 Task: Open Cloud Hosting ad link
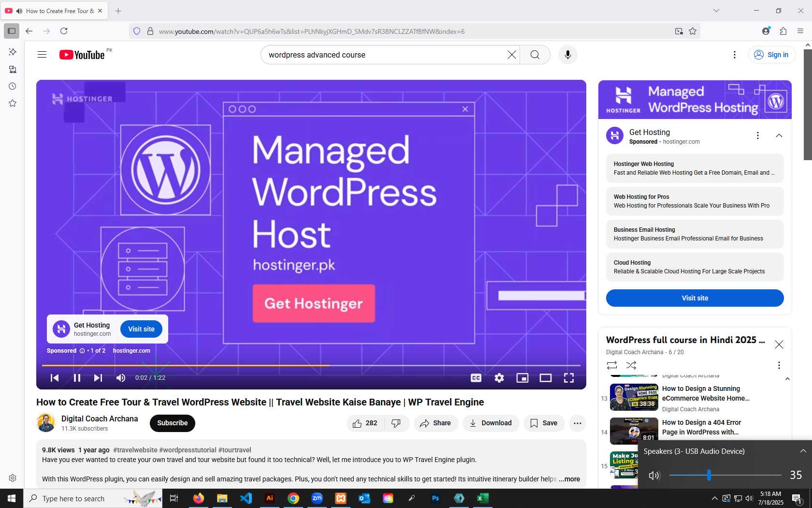tap(695, 267)
